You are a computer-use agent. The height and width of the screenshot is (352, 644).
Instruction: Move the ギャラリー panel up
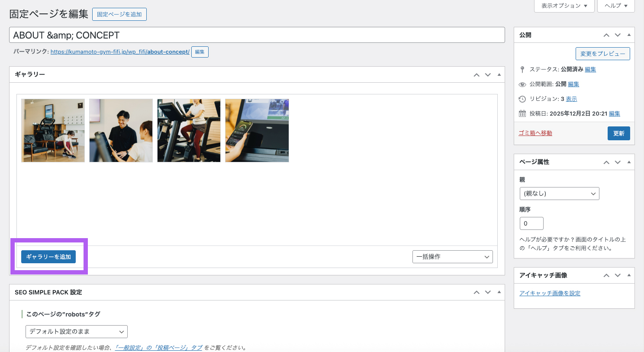point(477,75)
